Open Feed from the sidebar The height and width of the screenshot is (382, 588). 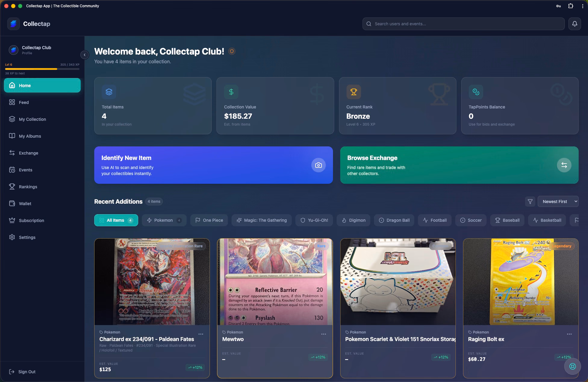click(42, 102)
